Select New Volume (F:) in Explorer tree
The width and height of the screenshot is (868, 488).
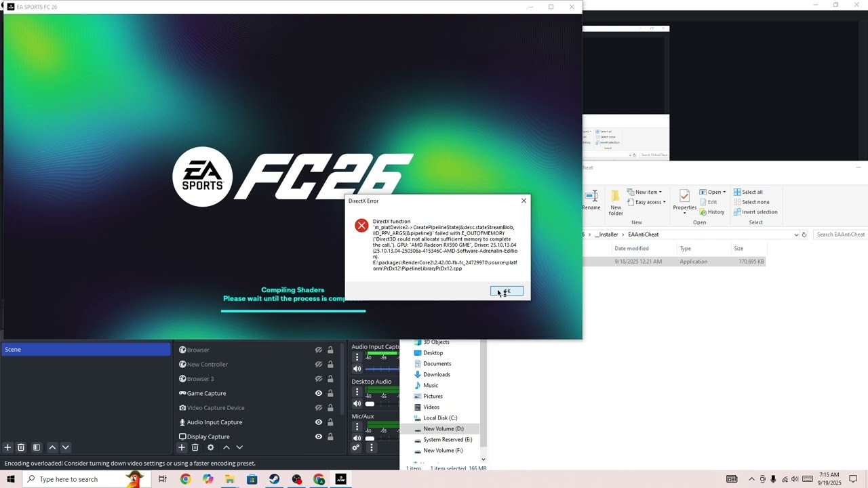443,450
